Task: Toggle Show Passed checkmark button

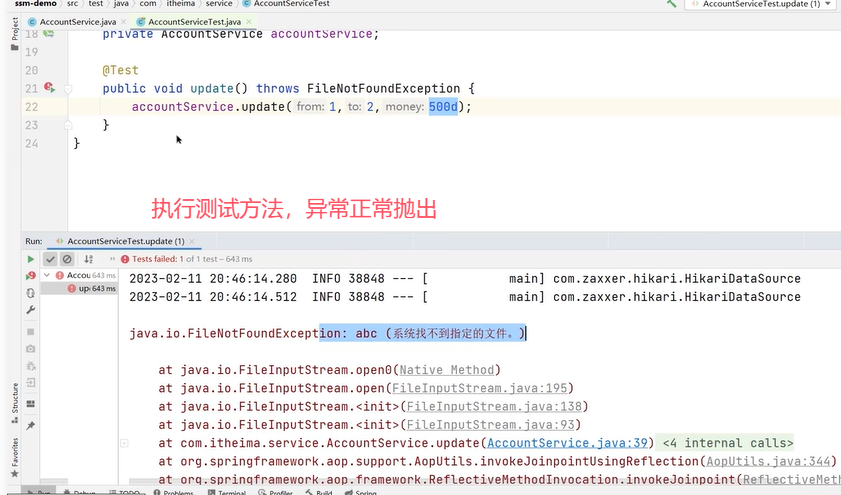Action: click(50, 259)
